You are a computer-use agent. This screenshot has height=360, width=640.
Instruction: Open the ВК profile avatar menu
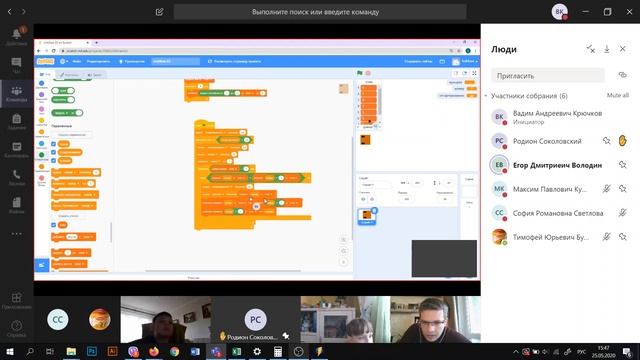(560, 12)
